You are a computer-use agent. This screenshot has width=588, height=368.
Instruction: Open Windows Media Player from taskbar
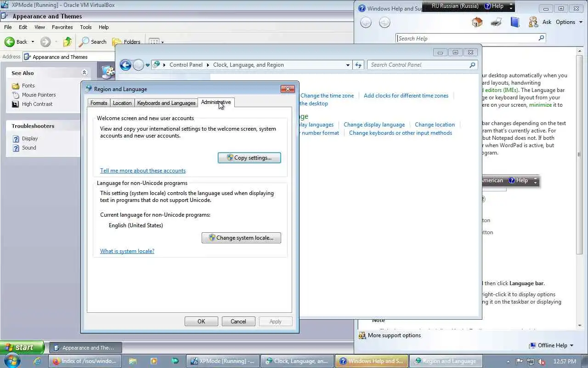pyautogui.click(x=153, y=361)
